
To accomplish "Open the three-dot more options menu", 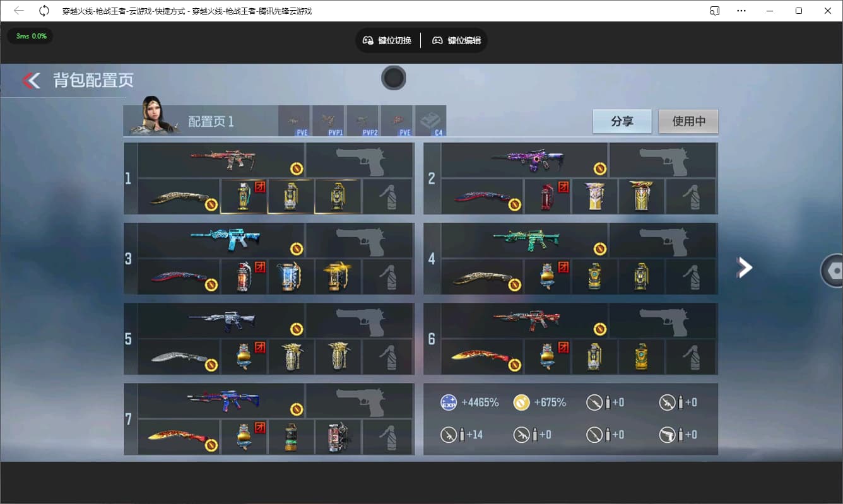I will (x=741, y=11).
